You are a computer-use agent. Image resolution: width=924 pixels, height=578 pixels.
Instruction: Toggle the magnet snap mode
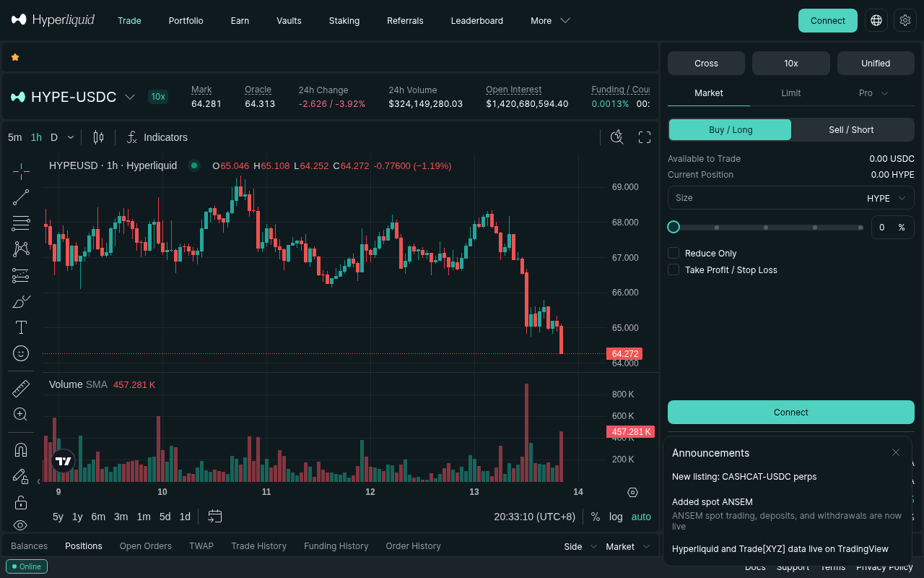(x=21, y=450)
